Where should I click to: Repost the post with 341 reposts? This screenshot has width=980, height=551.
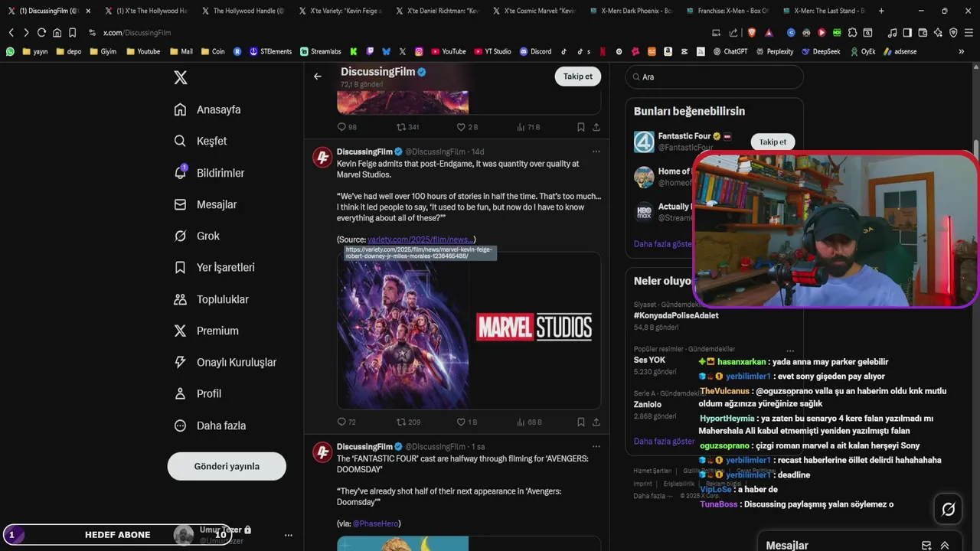(x=407, y=127)
